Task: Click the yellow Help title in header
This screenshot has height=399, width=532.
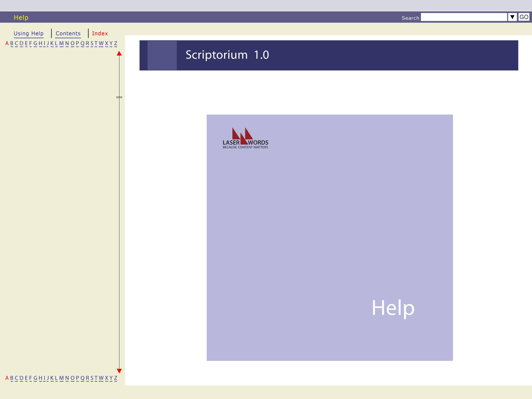Action: [21, 17]
